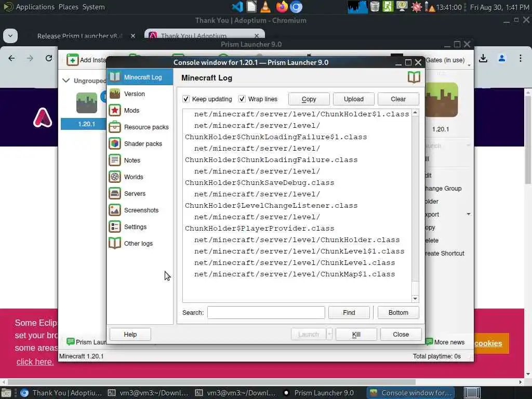Close the Release Prism Launcher tab

pos(132,36)
